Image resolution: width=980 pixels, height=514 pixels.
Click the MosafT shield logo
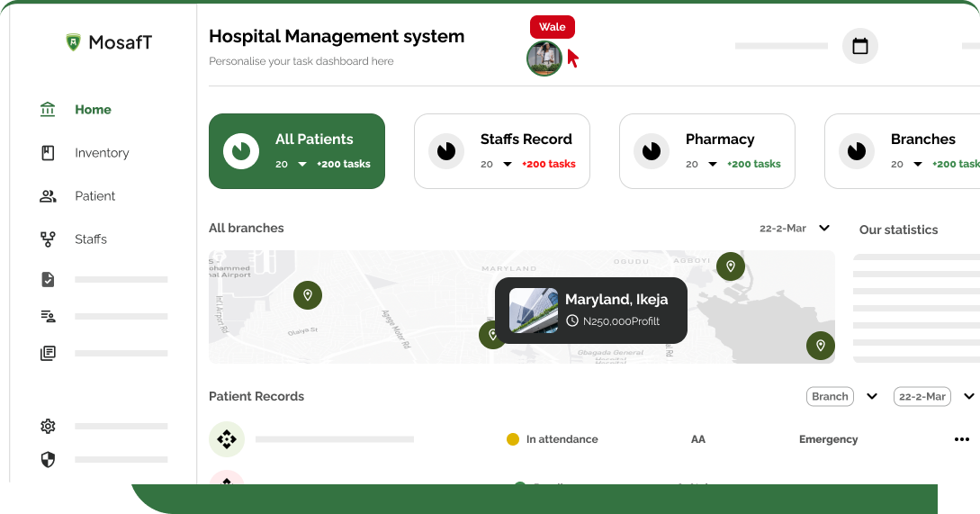coord(74,42)
